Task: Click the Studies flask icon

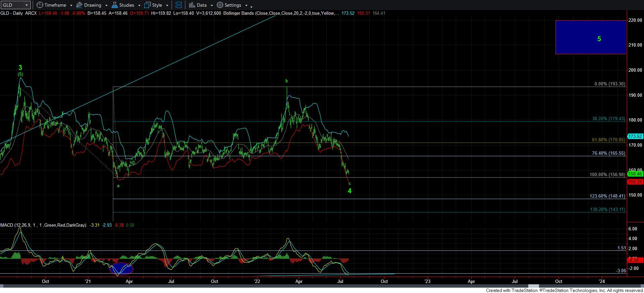Action: (x=114, y=5)
